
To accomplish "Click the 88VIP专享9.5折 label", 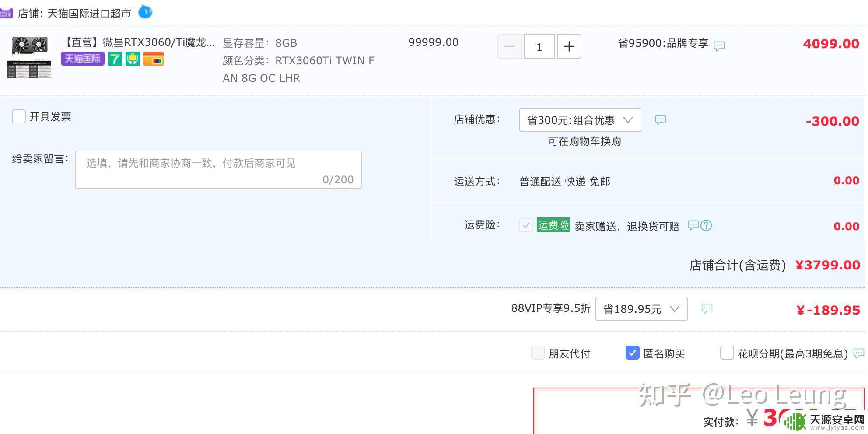I will (x=551, y=308).
